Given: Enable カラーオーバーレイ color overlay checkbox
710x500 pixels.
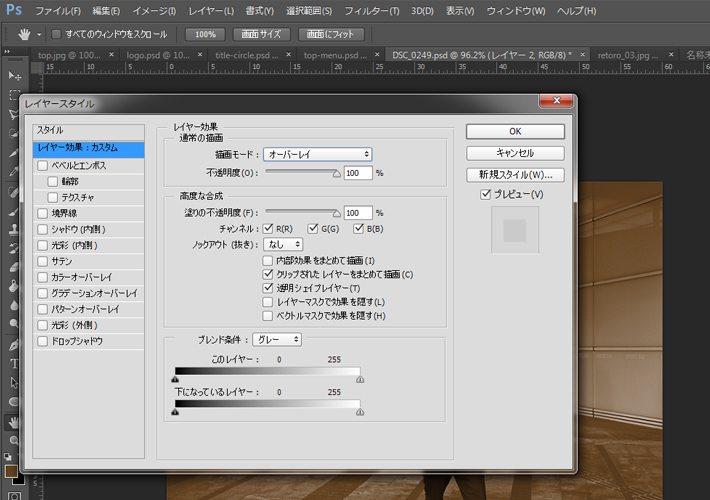Looking at the screenshot, I should 43,277.
